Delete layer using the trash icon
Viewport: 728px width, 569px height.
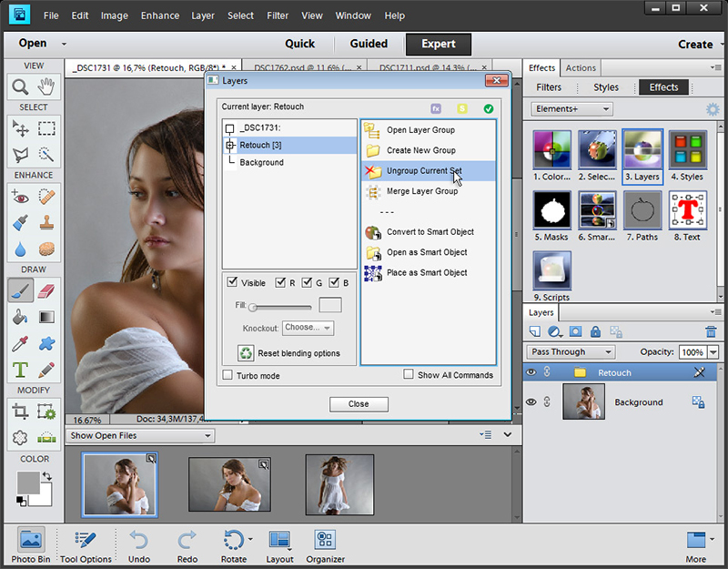tap(711, 331)
